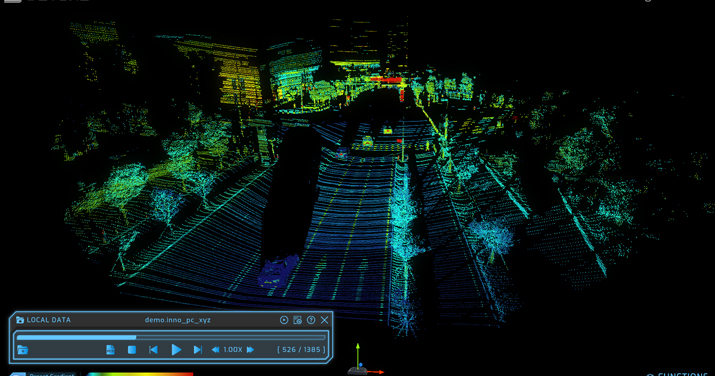Play the point cloud recording
The height and width of the screenshot is (376, 715).
pos(176,350)
